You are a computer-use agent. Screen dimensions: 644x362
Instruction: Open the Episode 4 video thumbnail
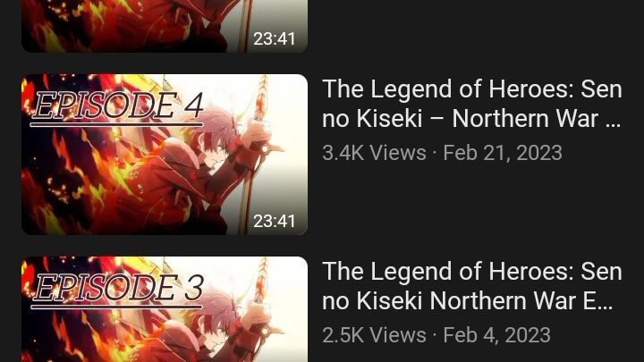[165, 155]
